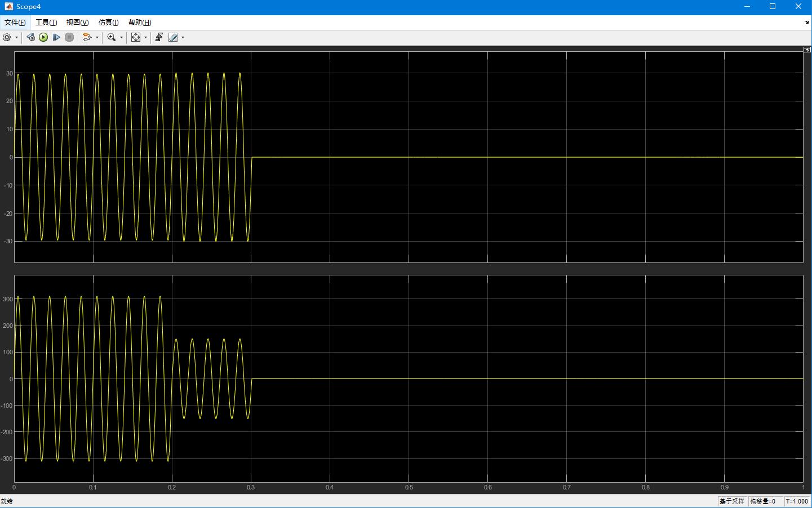Open the 文件(F) menu
This screenshot has width=812, height=508.
(15, 23)
